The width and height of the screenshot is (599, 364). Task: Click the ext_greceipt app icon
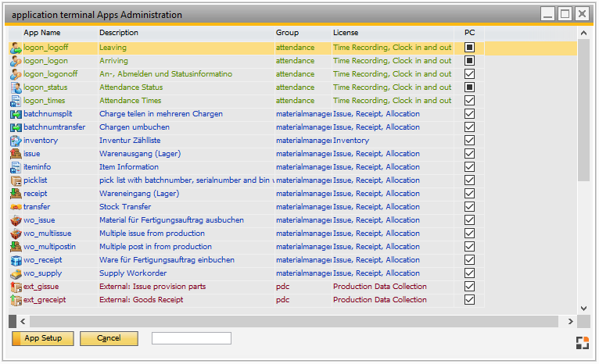pyautogui.click(x=16, y=300)
